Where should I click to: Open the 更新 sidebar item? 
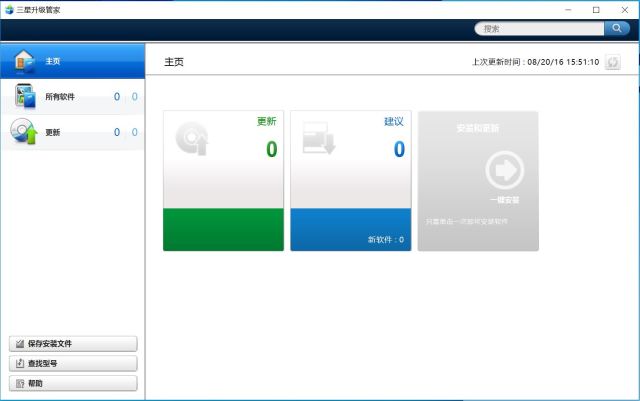coord(73,132)
